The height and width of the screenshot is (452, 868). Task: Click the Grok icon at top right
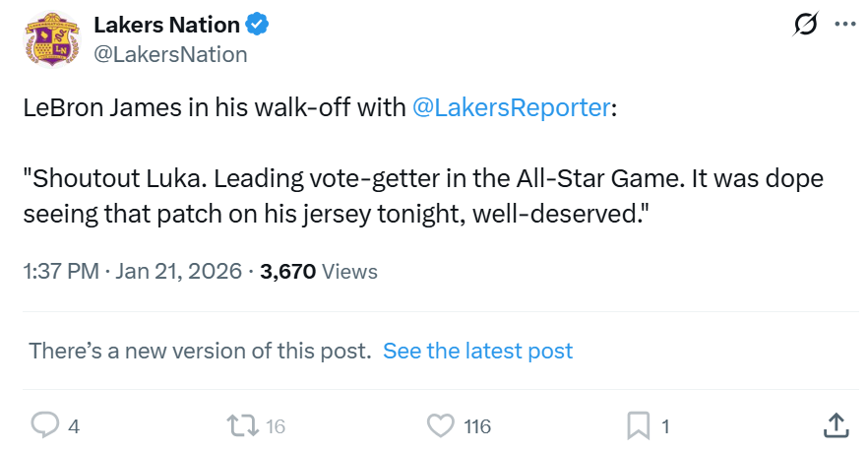click(805, 26)
